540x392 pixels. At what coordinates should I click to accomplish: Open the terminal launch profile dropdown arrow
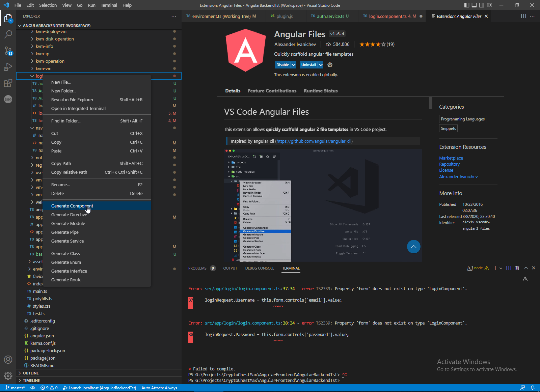click(x=501, y=268)
